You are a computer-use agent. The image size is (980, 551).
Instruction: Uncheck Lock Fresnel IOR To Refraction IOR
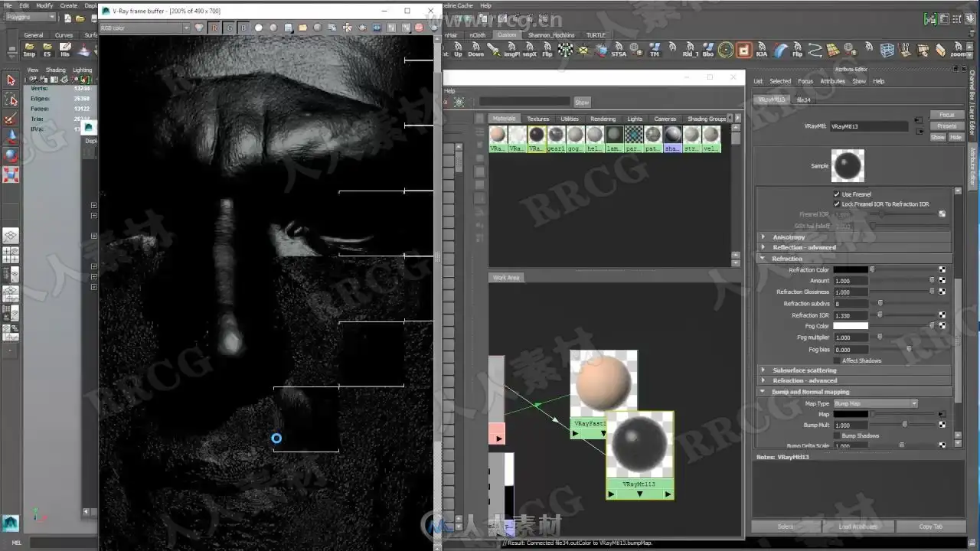coord(837,204)
